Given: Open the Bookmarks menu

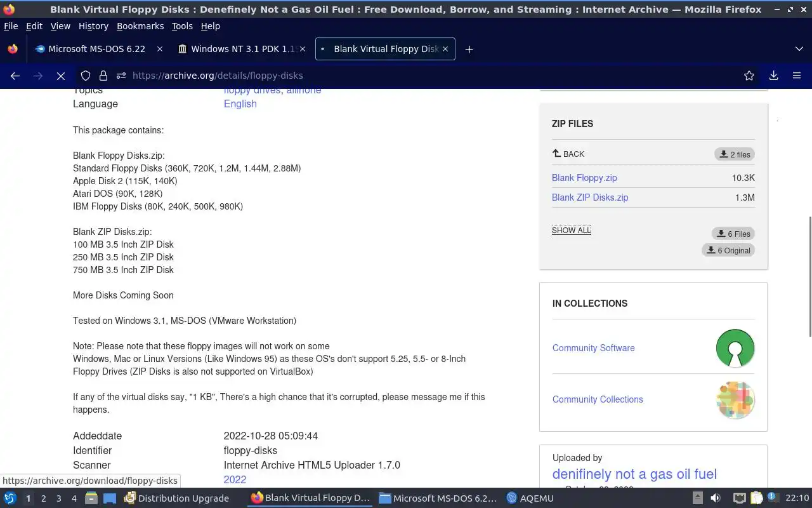Looking at the screenshot, I should pos(140,26).
